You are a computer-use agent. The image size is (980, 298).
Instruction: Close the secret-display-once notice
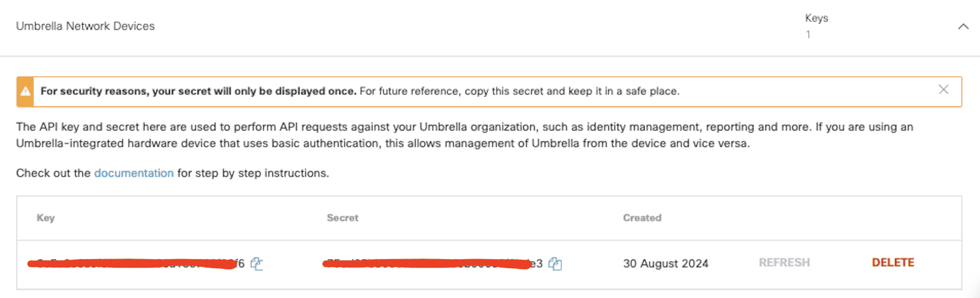click(x=944, y=90)
